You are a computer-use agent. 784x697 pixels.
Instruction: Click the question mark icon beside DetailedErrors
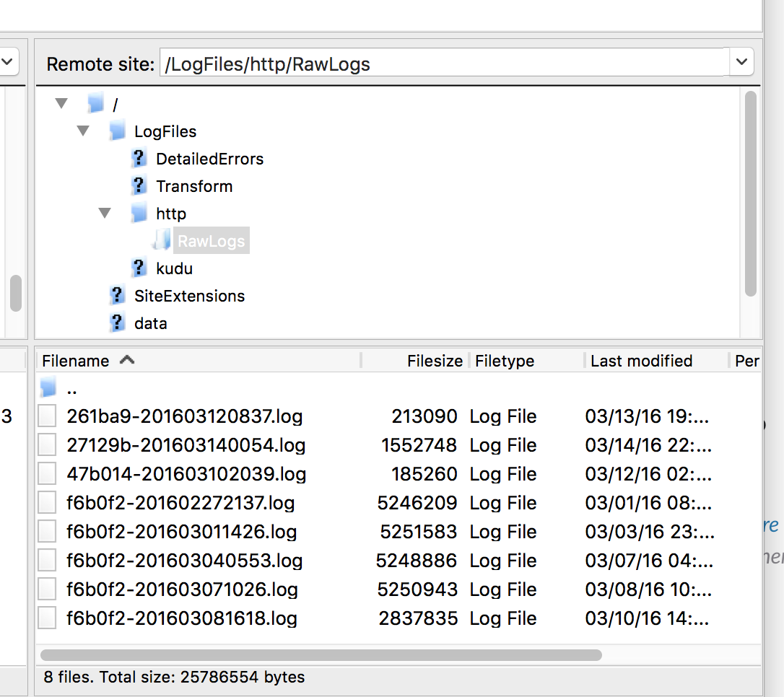point(139,158)
